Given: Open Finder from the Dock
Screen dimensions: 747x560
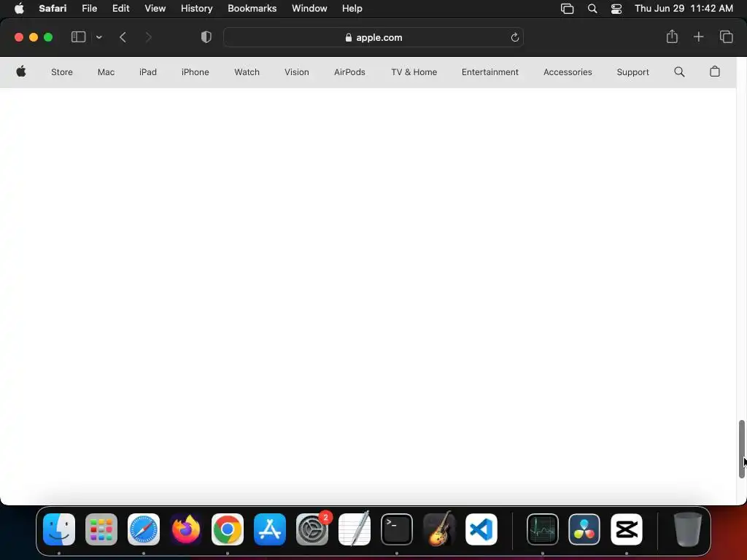Looking at the screenshot, I should click(59, 529).
